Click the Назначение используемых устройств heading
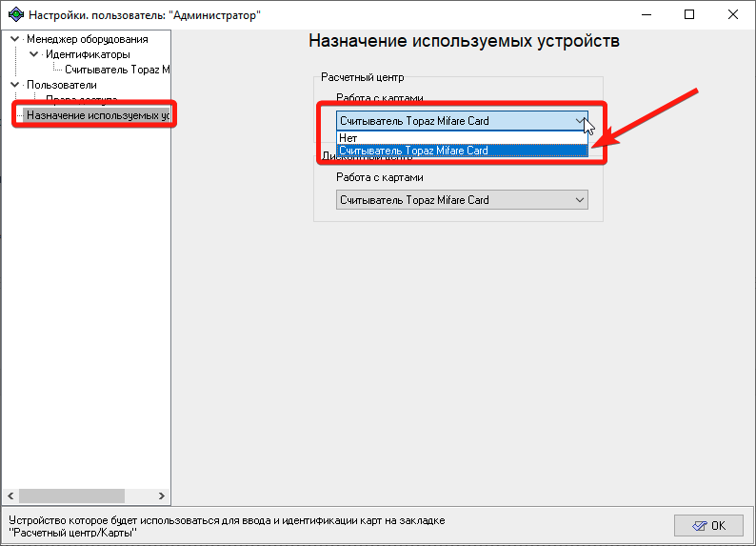Image resolution: width=756 pixels, height=546 pixels. [464, 41]
